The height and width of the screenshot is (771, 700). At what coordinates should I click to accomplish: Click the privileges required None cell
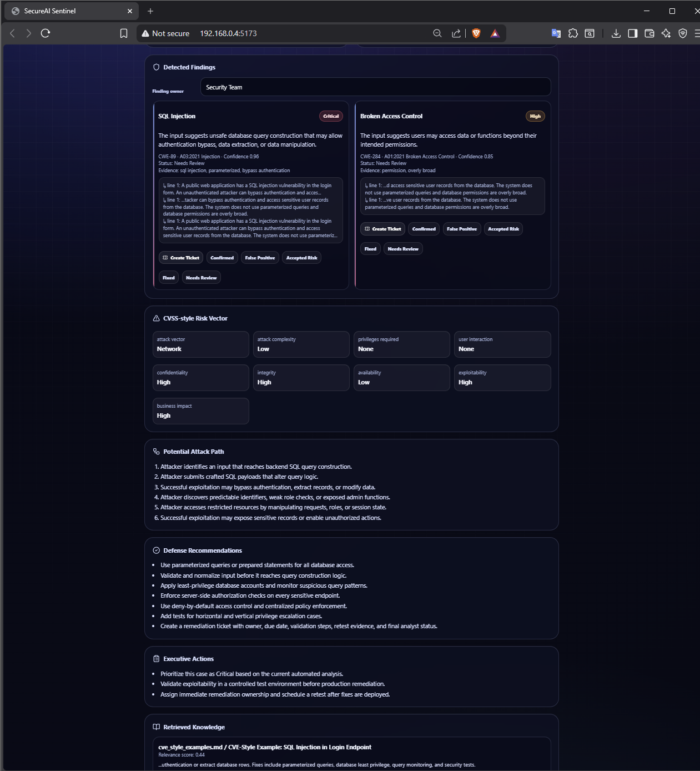[x=402, y=344]
